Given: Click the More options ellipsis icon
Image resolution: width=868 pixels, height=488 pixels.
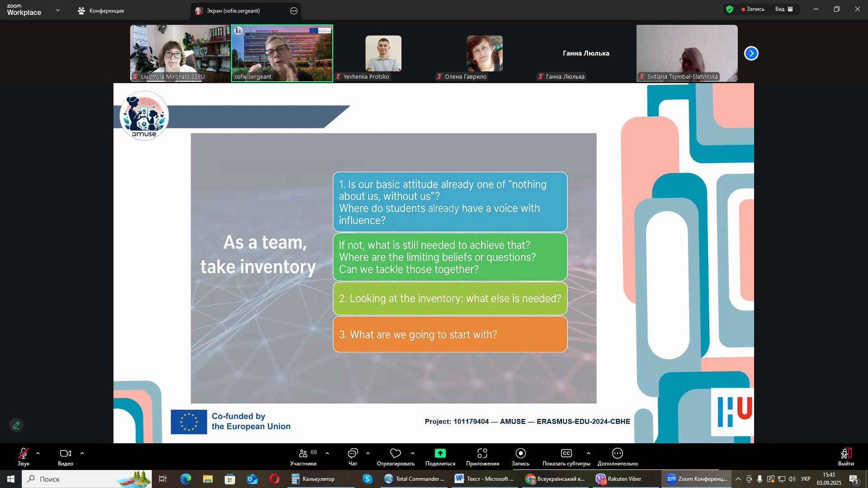Looking at the screenshot, I should pyautogui.click(x=617, y=453).
